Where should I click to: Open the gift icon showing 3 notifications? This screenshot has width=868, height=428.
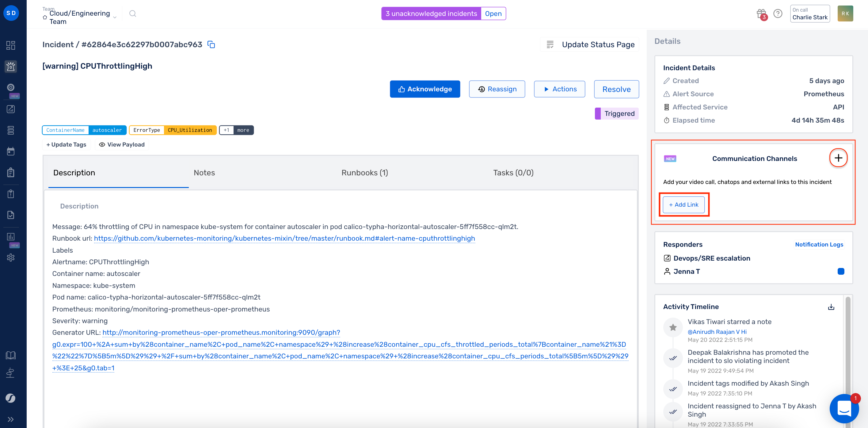pos(761,13)
